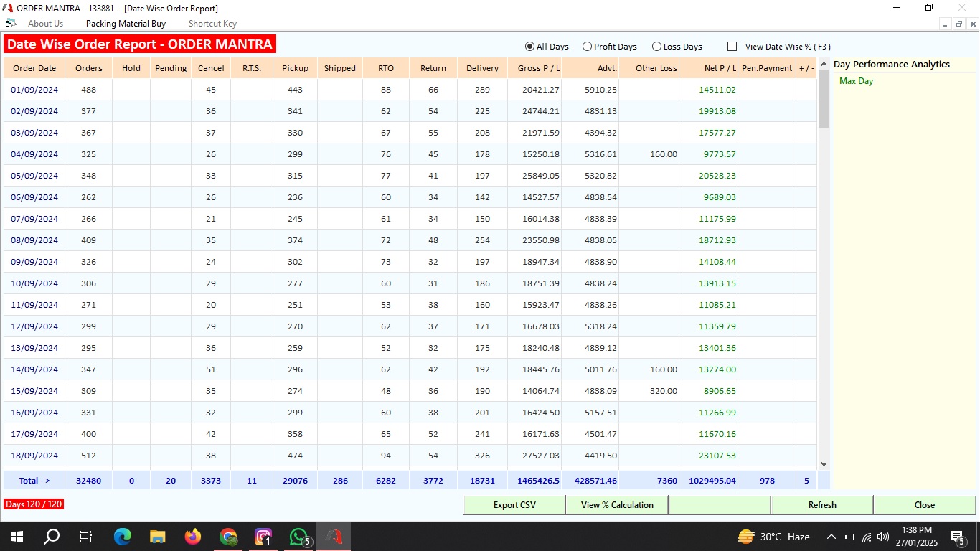Enable the View Date Wise % checkbox
Screen dimensions: 980x551
pos(732,47)
